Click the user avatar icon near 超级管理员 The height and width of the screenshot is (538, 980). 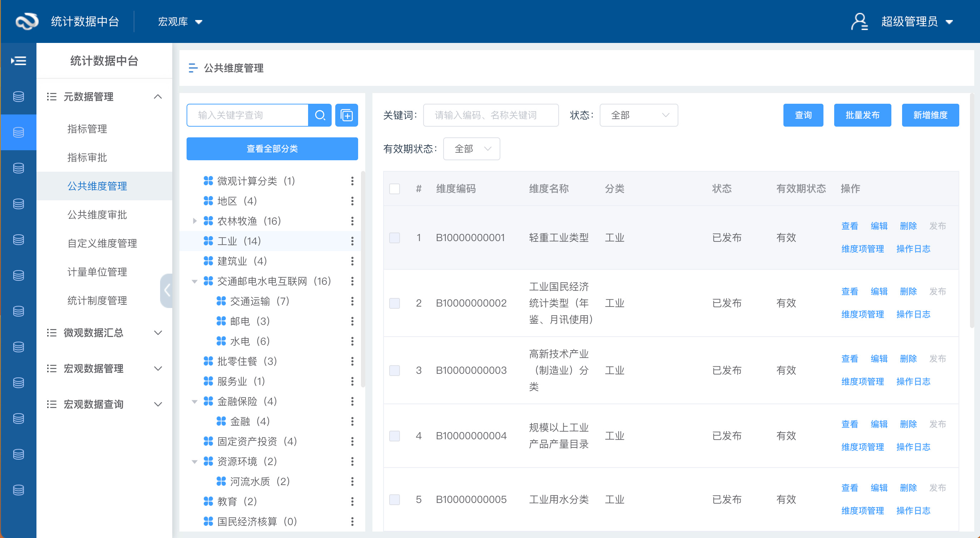pyautogui.click(x=860, y=21)
